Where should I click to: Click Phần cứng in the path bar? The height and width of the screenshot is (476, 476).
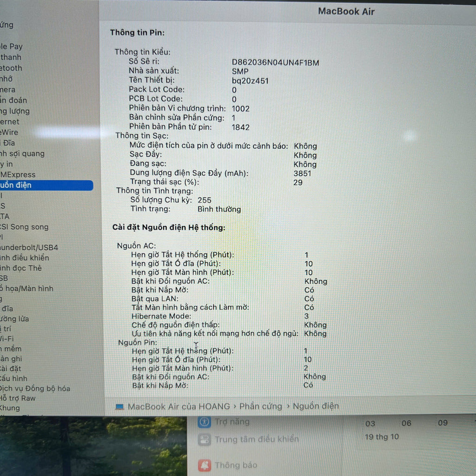(x=260, y=406)
